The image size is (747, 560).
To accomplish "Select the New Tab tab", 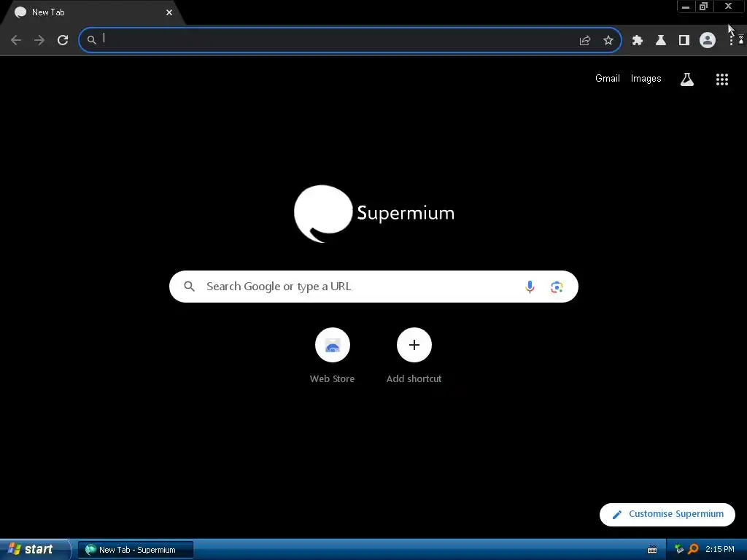I will 93,12.
